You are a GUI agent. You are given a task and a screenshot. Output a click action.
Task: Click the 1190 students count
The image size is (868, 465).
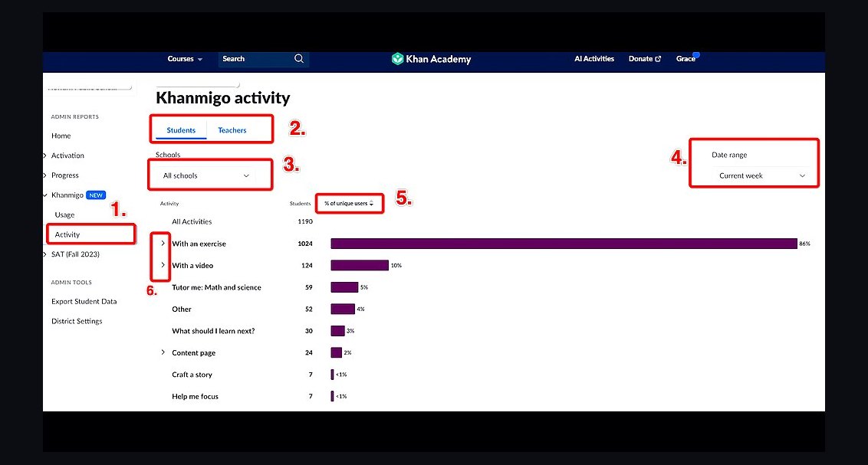(305, 221)
